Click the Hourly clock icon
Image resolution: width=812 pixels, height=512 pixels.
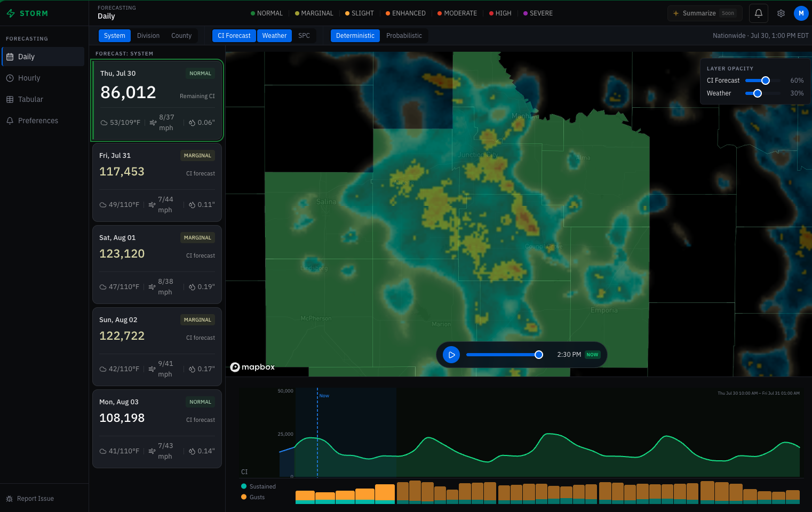(10, 78)
